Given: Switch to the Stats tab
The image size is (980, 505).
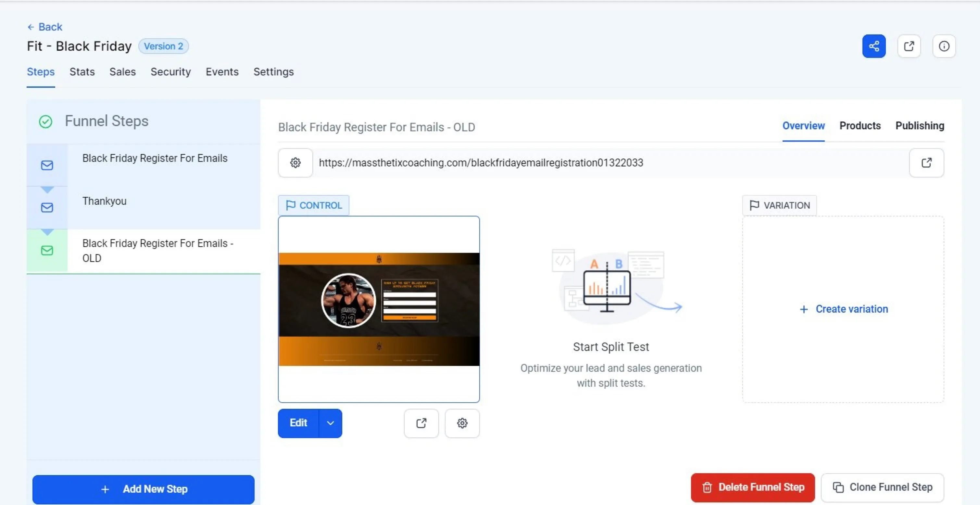Looking at the screenshot, I should 82,71.
